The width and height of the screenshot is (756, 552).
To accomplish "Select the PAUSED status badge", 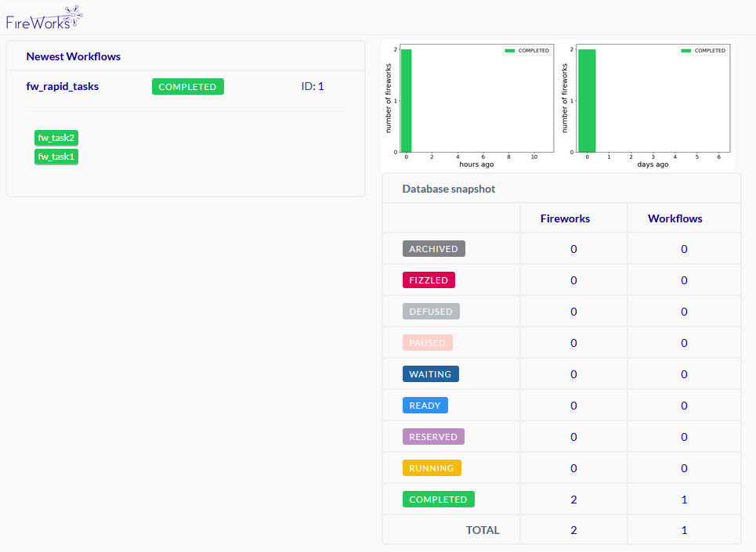I will tap(428, 342).
